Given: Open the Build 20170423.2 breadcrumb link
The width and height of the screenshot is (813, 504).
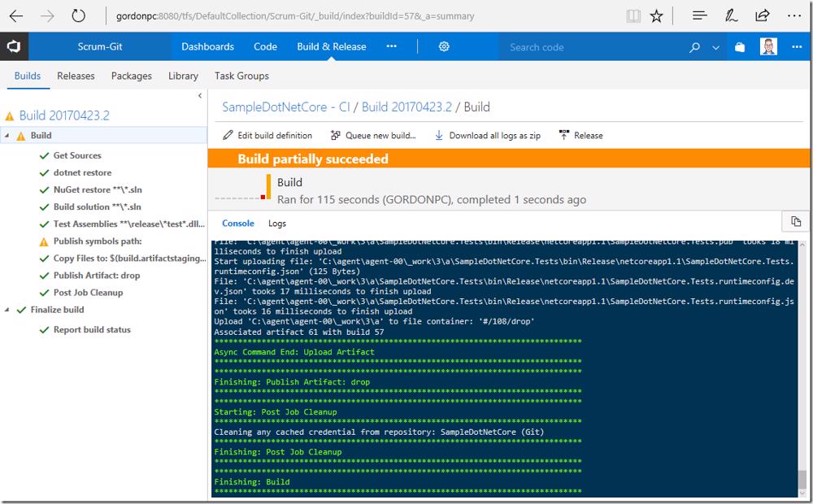Looking at the screenshot, I should [x=406, y=106].
